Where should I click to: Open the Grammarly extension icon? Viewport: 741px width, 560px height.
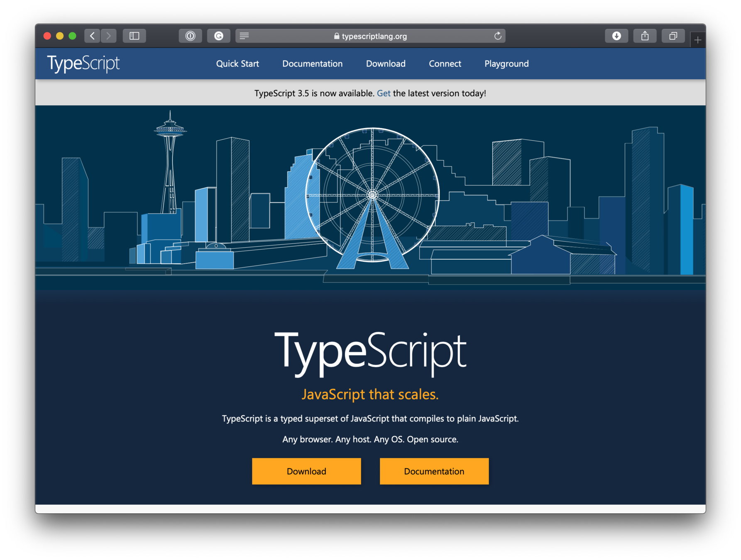218,36
